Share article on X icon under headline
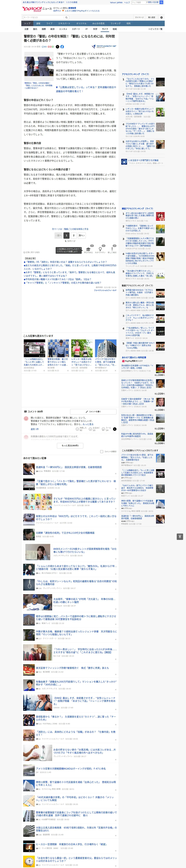 click(57, 47)
